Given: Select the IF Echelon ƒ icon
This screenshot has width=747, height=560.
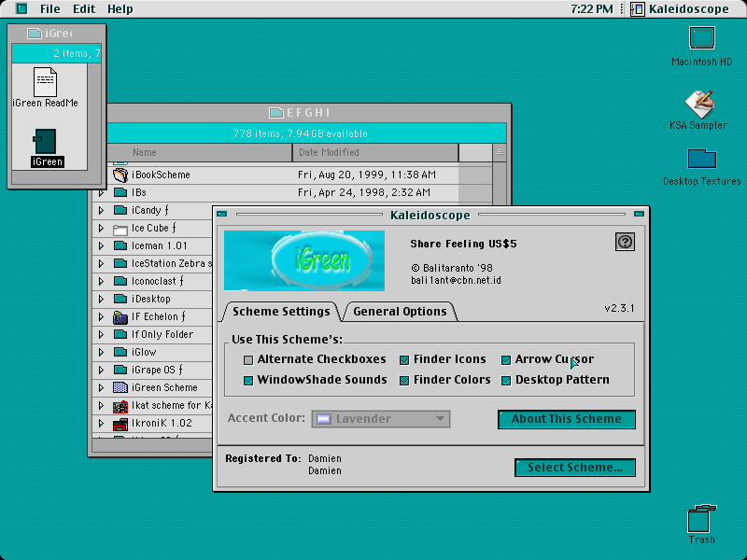Looking at the screenshot, I should 120,316.
